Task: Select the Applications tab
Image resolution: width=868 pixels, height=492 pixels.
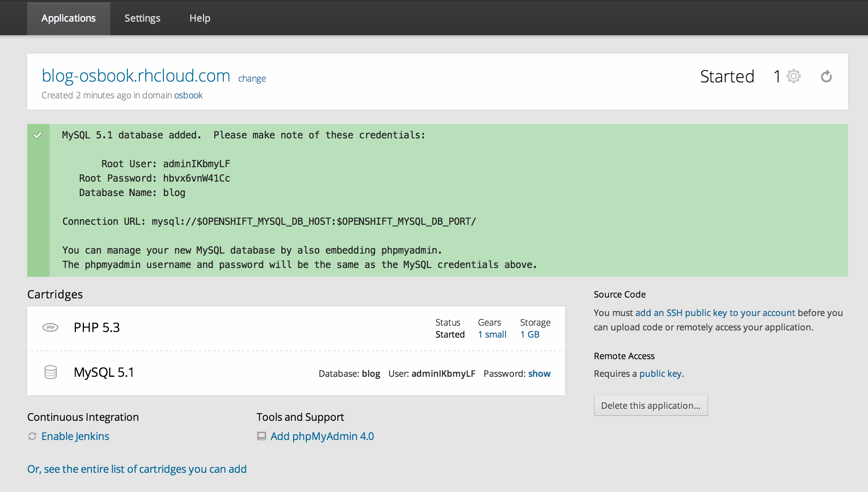Action: coord(68,18)
